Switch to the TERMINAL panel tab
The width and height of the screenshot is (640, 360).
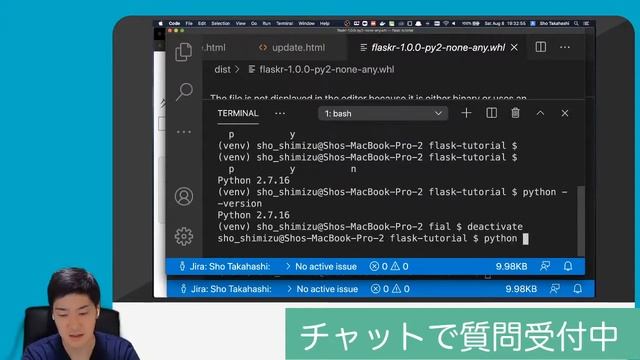point(238,113)
